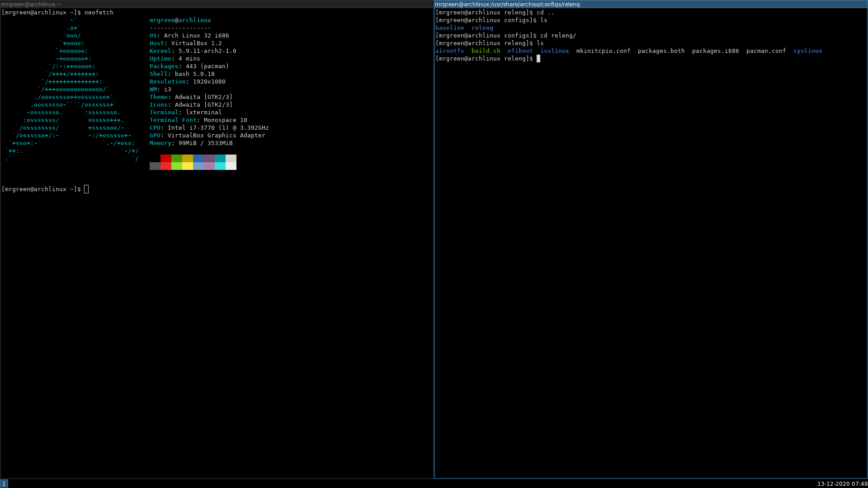Click the purple swatch in neofetch top color row
The width and height of the screenshot is (868, 488).
[x=209, y=158]
